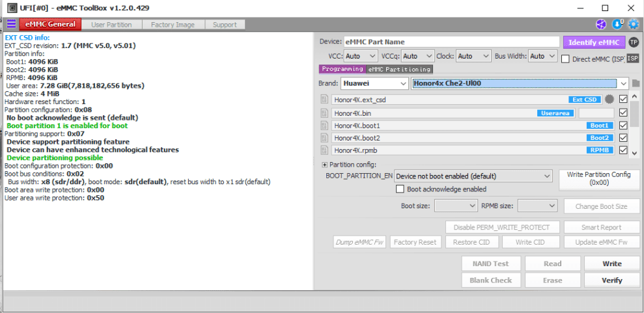
Task: Open the blue download updates icon
Action: pyautogui.click(x=617, y=24)
